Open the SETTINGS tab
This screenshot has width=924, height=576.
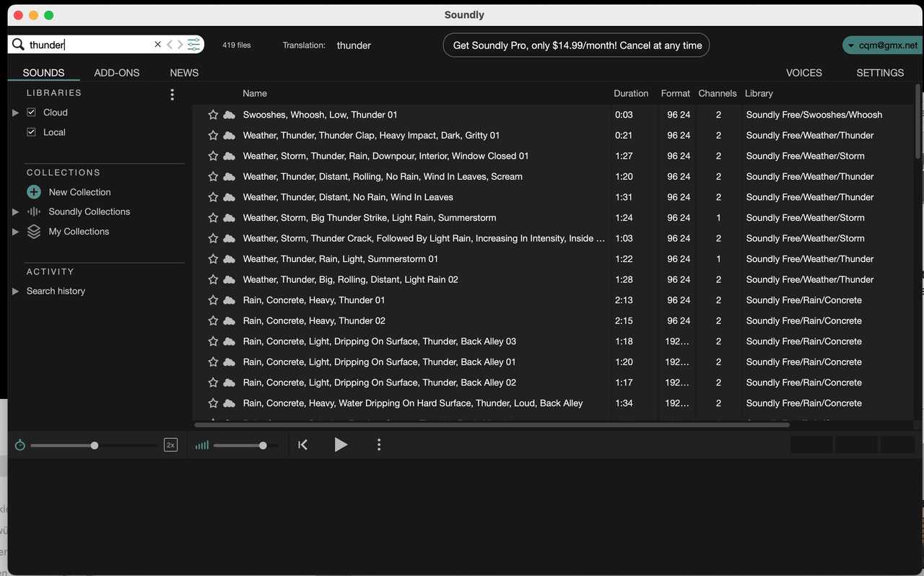tap(880, 73)
